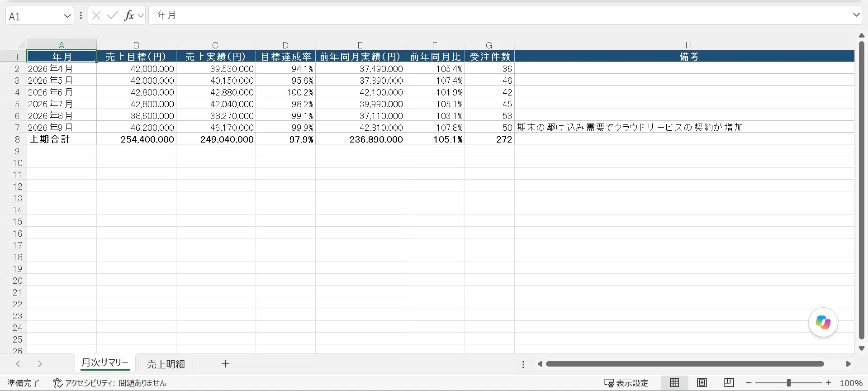868x391 pixels.
Task: Confirm entry with the checkmark icon
Action: click(x=112, y=15)
